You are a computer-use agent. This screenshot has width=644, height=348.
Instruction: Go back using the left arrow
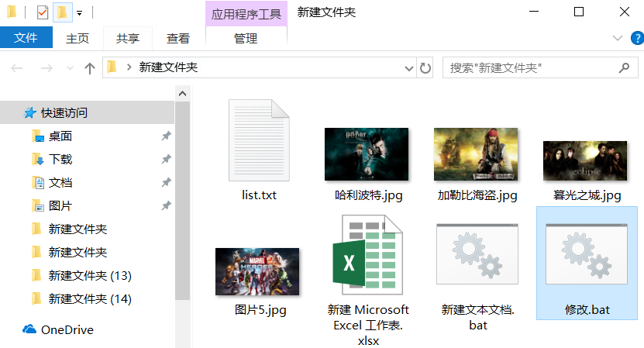click(x=17, y=68)
